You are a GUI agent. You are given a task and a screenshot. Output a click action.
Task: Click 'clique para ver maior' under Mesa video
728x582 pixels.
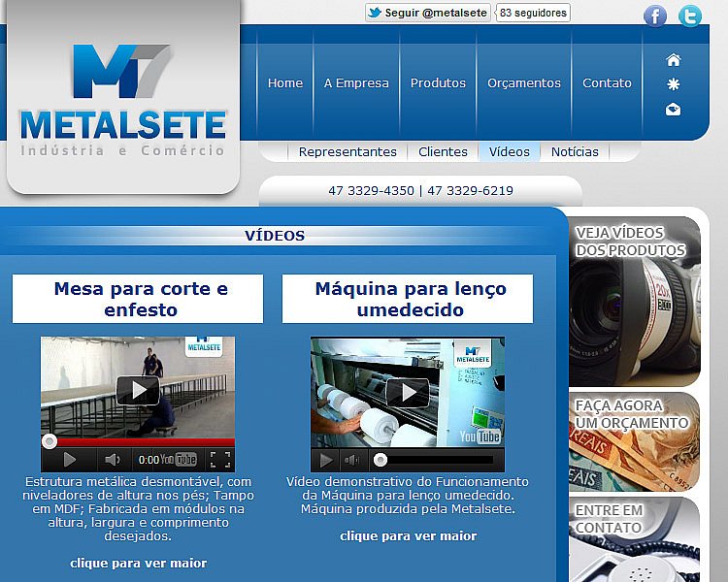[139, 564]
